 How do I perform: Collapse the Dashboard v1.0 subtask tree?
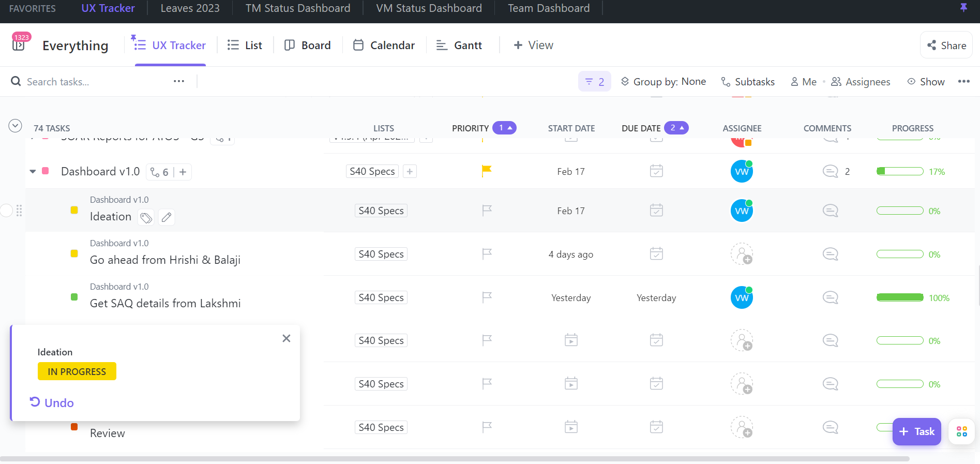[33, 171]
